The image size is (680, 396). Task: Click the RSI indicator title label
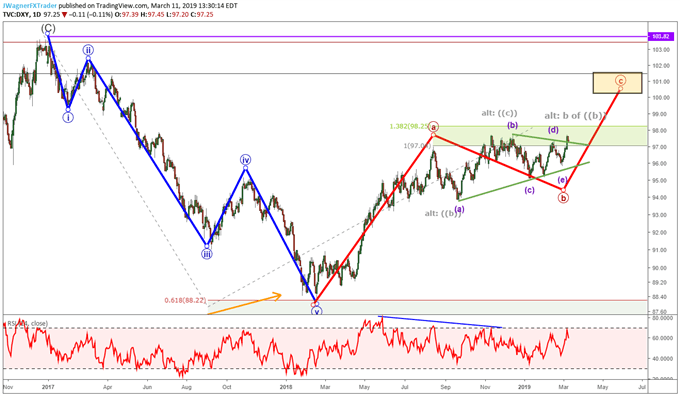coord(27,324)
